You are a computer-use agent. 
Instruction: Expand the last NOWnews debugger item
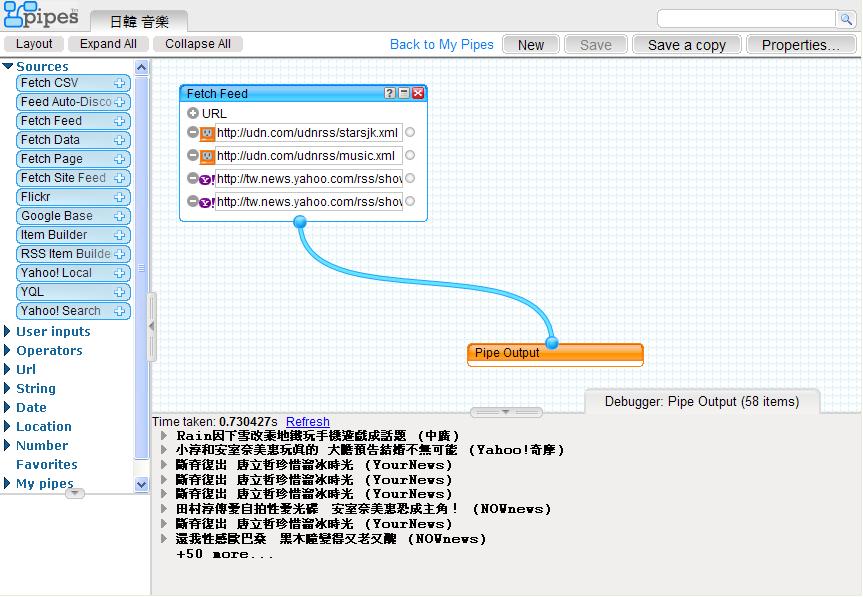164,539
